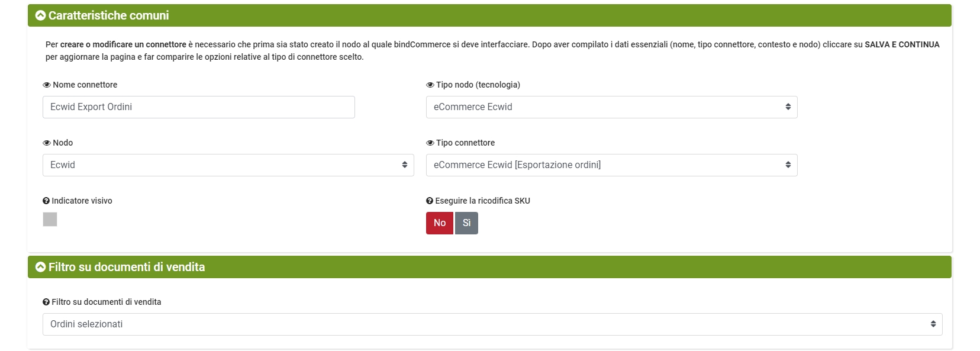The image size is (980, 351).
Task: Collapse Caratteristiche comuni using the chevron icon
Action: pos(40,15)
